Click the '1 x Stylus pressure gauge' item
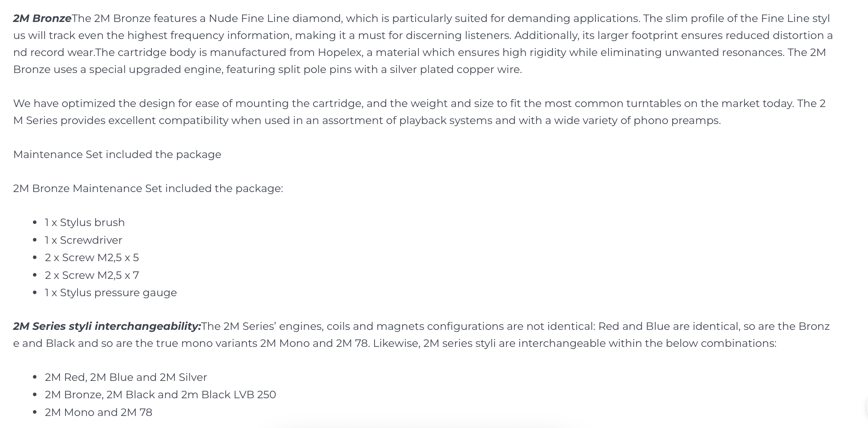Screen dimensions: 868x428 tap(110, 293)
